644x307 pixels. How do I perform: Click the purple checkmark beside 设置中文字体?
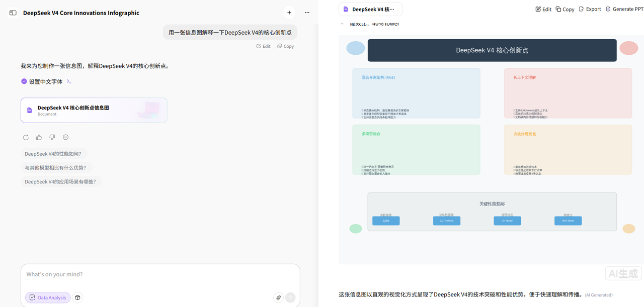tap(24, 81)
